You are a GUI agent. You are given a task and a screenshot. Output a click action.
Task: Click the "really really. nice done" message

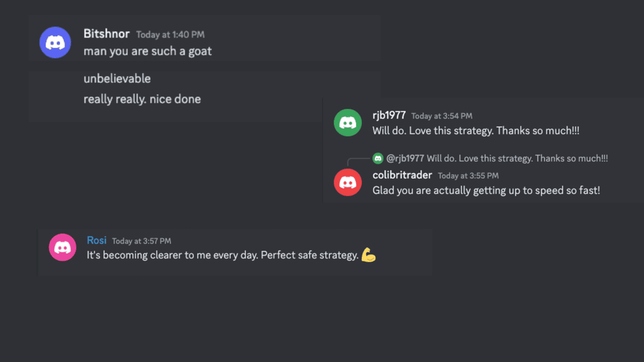[x=142, y=99]
